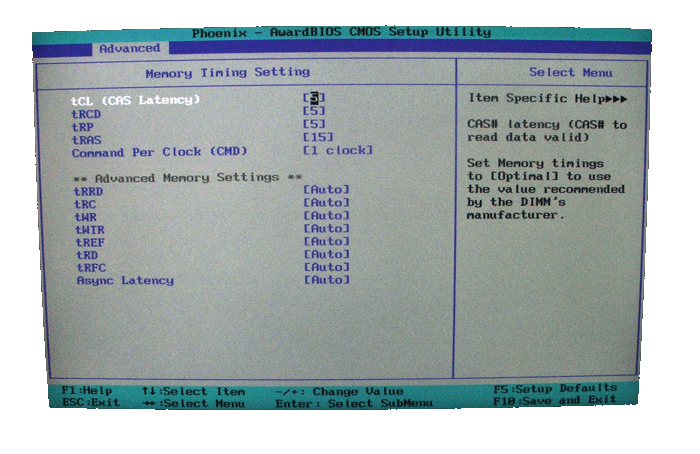Select Command Per Clock (CMD) label
Viewport: 700px width, 454px height.
[160, 152]
